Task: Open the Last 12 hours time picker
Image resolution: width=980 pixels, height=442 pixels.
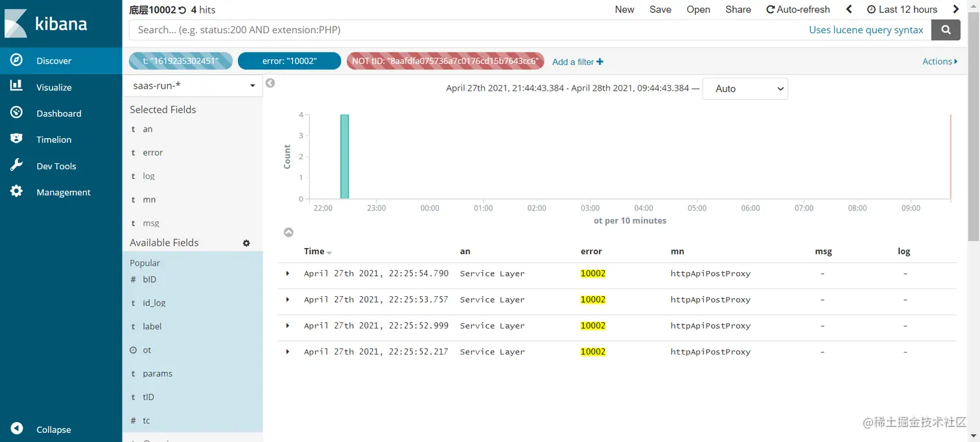Action: [902, 9]
